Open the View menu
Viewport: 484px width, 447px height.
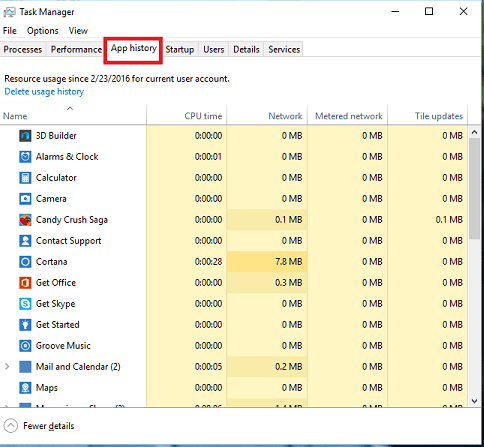tap(78, 31)
